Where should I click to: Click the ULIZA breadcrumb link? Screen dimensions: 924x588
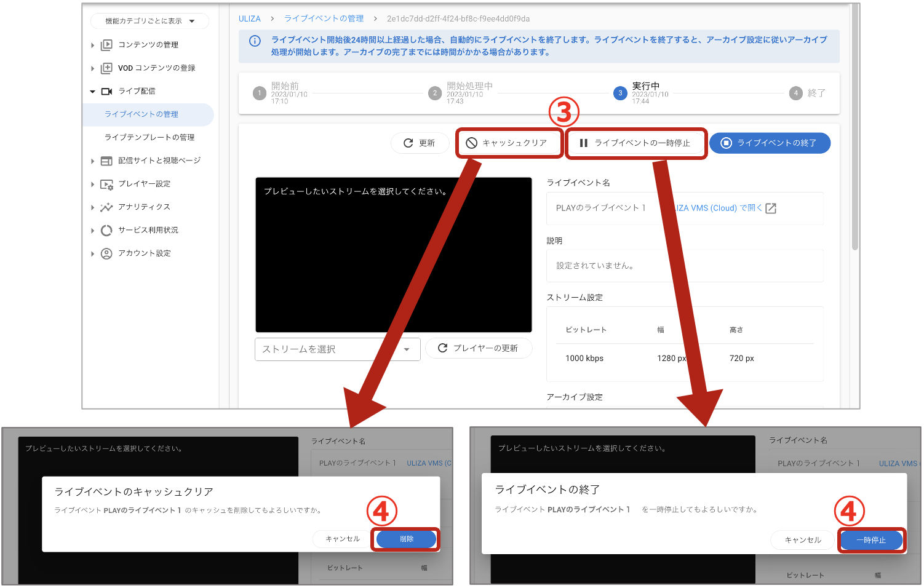click(249, 19)
